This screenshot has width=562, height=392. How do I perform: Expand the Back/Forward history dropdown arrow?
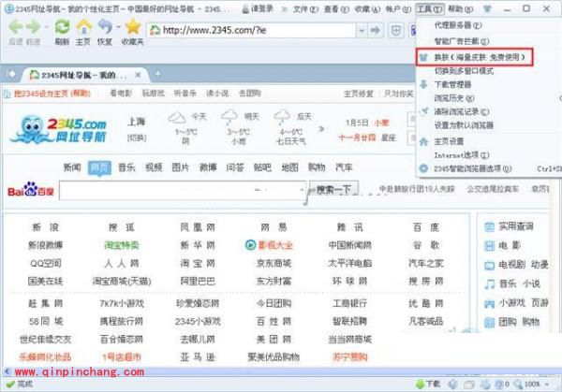[x=46, y=27]
